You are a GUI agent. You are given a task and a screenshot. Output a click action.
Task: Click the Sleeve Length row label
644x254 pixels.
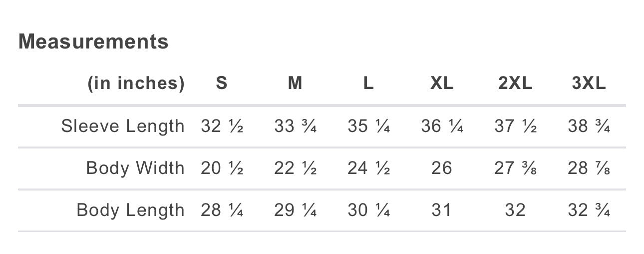(x=123, y=126)
